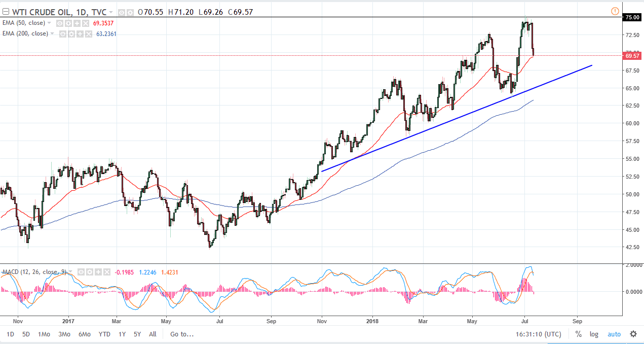The width and height of the screenshot is (644, 344).
Task: Open the WTI CRUDE OIL symbol dropdown
Action: pos(110,12)
